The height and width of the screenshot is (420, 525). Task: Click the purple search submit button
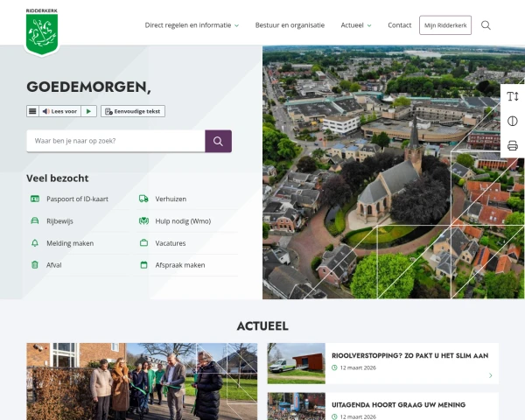(x=218, y=141)
